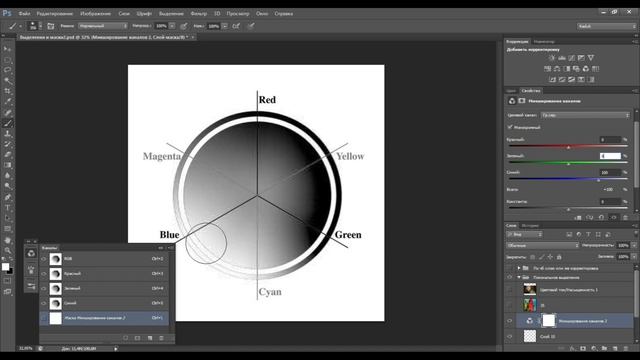Image resolution: width=640 pixels, height=360 pixels.
Task: Open opacity slider dropdown in options bar
Action: [172, 26]
